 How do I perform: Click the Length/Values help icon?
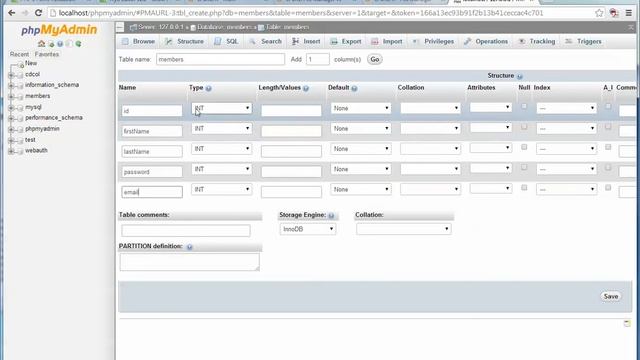tap(306, 88)
